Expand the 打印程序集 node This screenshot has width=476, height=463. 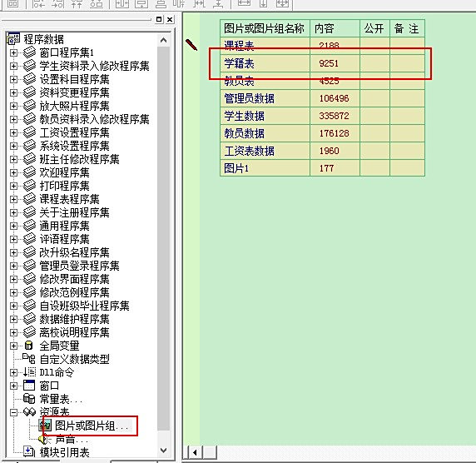13,186
